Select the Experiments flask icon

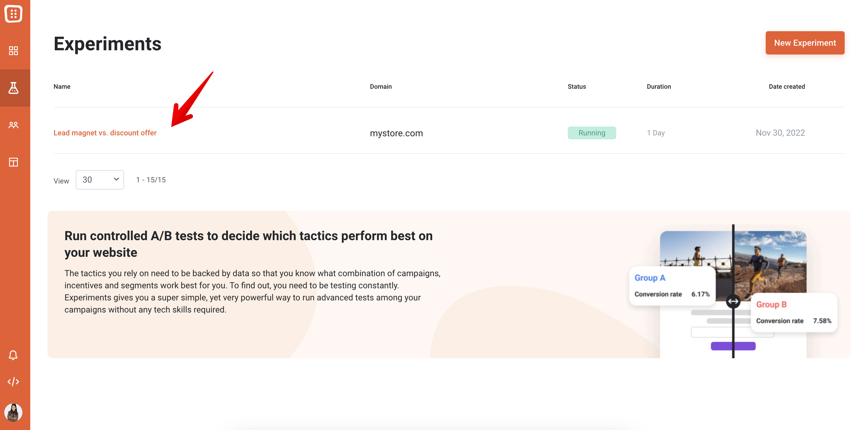(x=14, y=88)
